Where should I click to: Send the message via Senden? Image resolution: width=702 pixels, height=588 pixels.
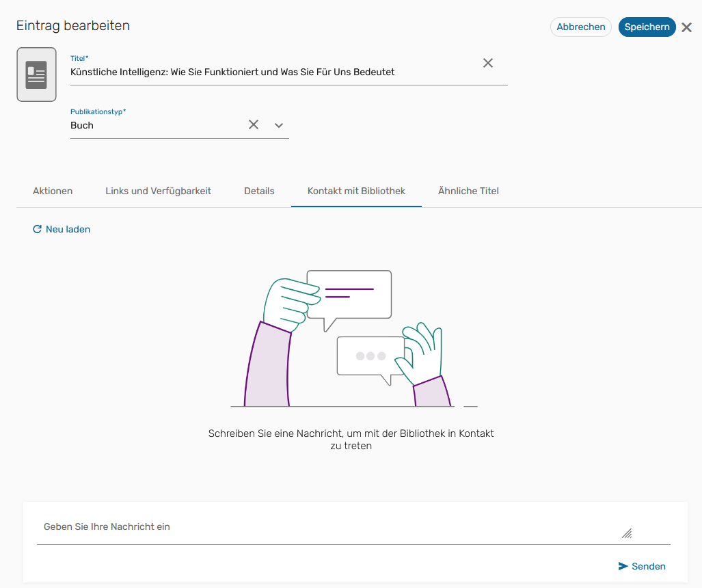point(647,566)
